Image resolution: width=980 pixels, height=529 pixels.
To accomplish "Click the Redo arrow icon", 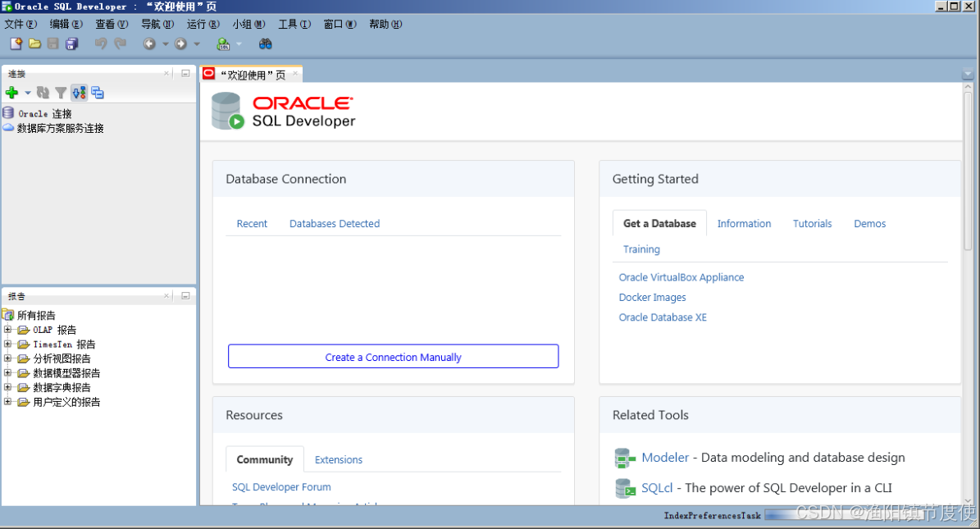I will [120, 43].
